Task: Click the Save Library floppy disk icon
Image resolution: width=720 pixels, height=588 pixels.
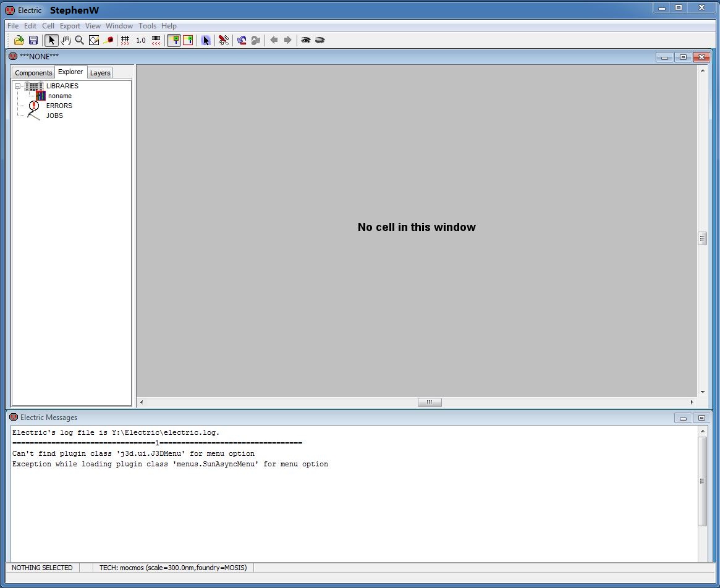Action: coord(33,40)
